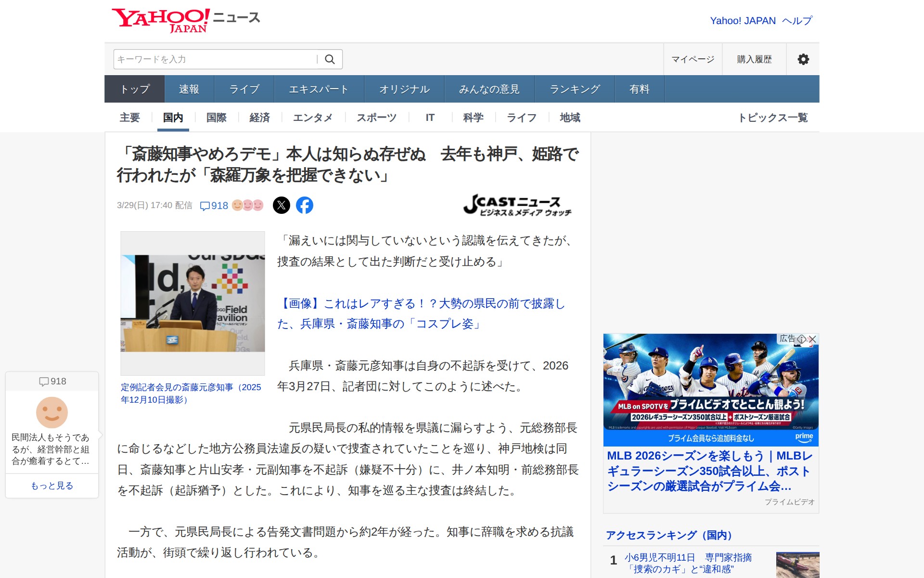Toggle the first pink face reaction

coord(248,205)
